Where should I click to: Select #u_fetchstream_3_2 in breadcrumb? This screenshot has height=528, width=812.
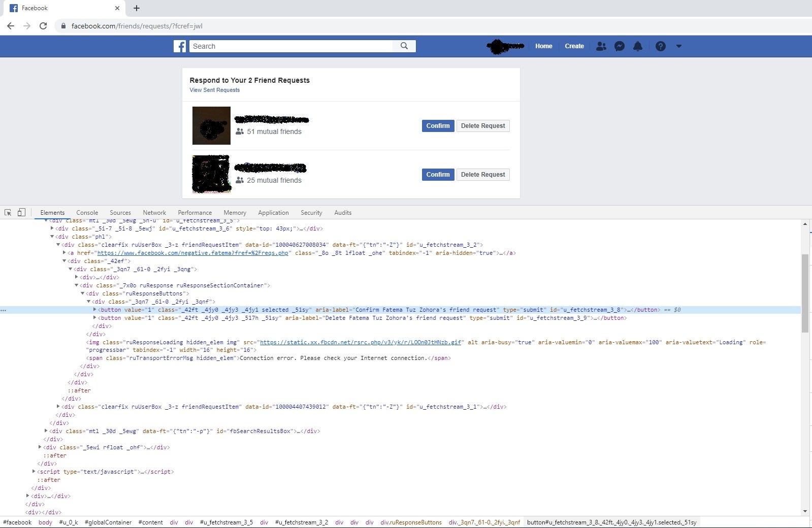coord(302,522)
